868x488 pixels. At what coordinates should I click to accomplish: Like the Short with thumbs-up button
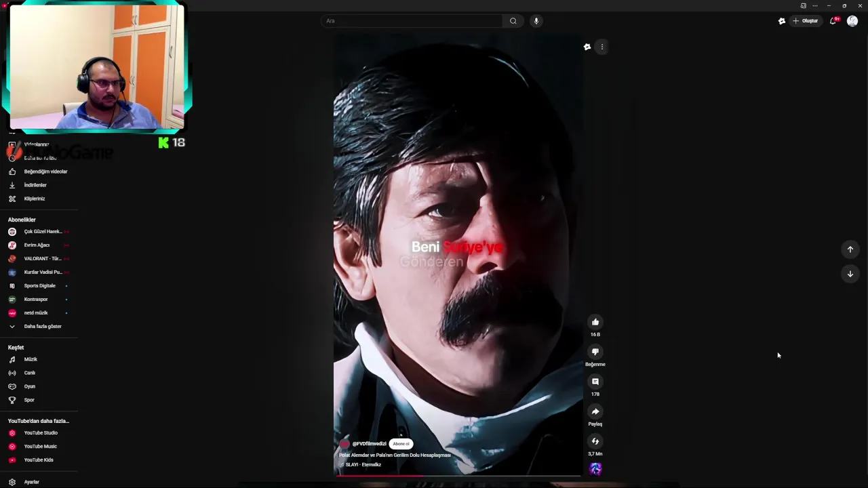pos(595,322)
